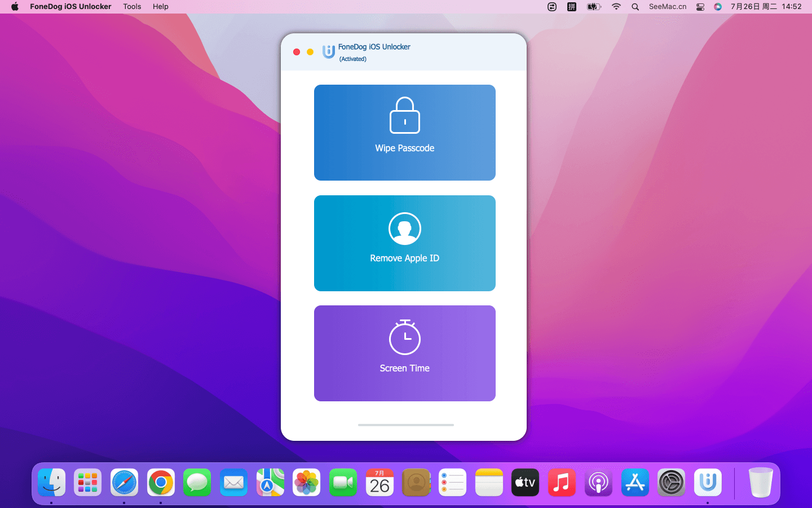Open System Preferences from the Dock
The image size is (812, 508).
click(x=671, y=483)
